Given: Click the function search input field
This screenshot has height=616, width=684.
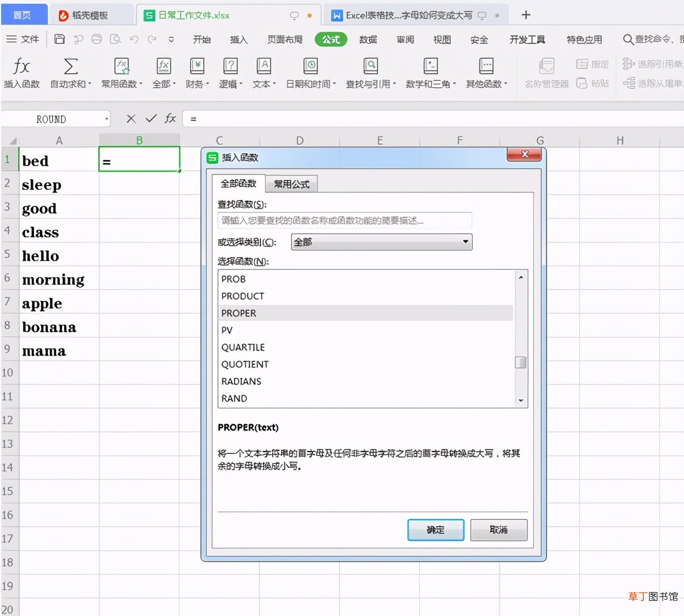Looking at the screenshot, I should coord(345,220).
